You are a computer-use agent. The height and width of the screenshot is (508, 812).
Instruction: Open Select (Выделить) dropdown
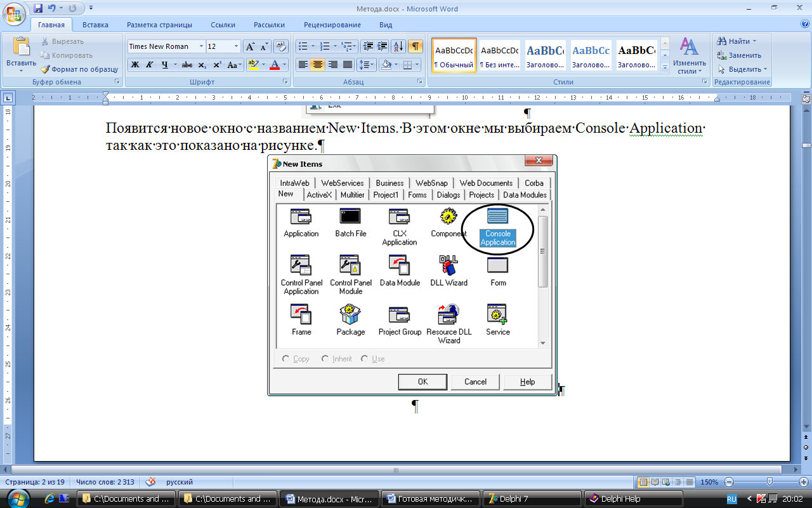(x=742, y=69)
